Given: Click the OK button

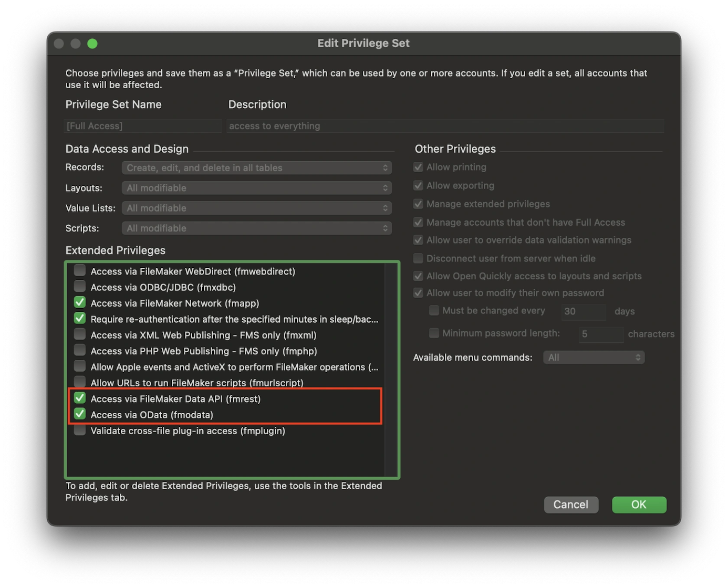Looking at the screenshot, I should (639, 505).
